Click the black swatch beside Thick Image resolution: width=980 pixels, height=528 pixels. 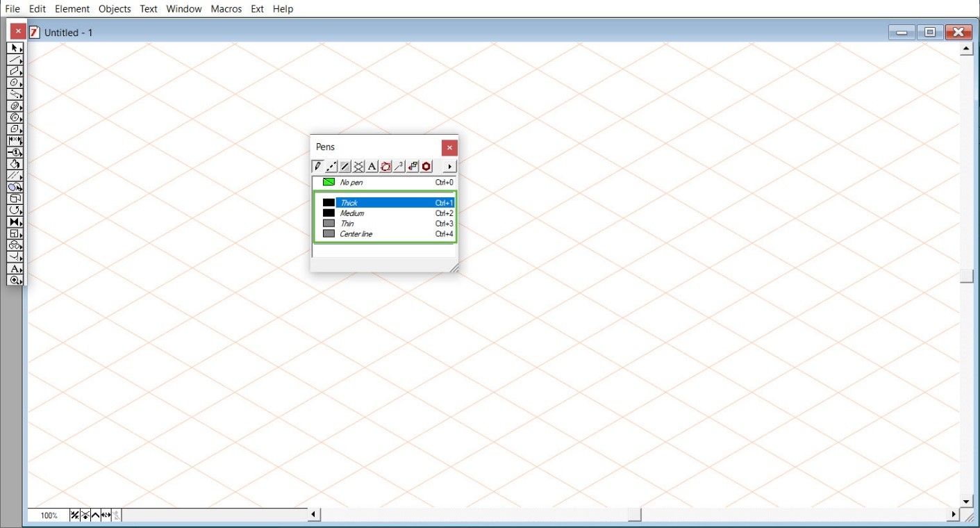coord(329,203)
